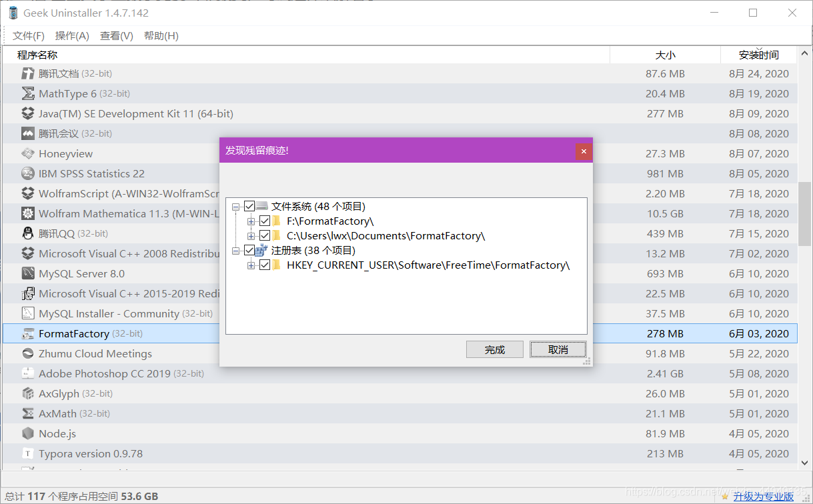Select the 腾讯文档 program icon
This screenshot has height=504, width=813.
[27, 73]
